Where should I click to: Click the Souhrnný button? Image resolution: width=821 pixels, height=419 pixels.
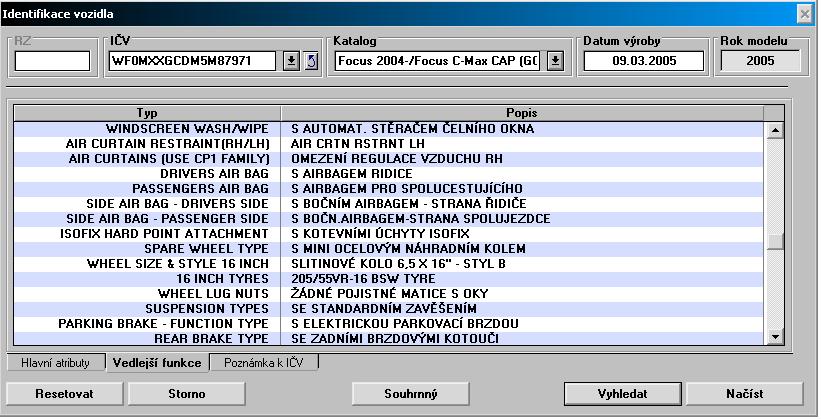coord(410,394)
